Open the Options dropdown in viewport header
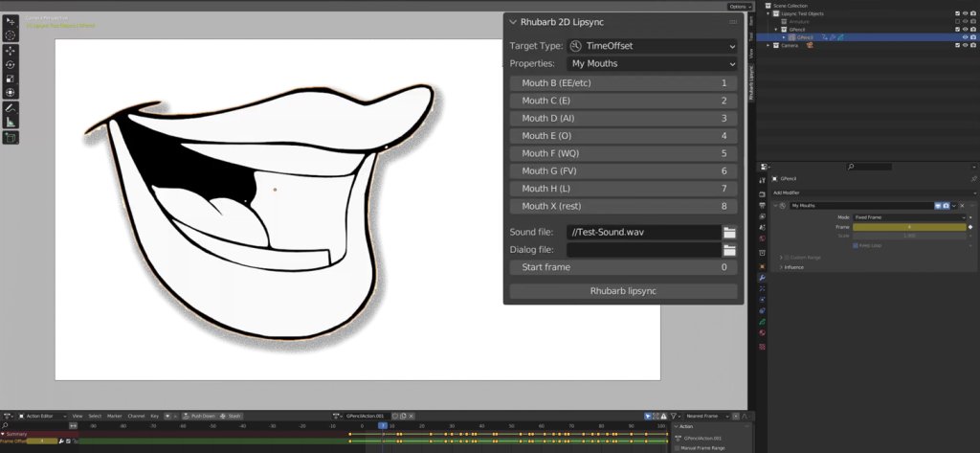Screen dimensions: 980x453 (742, 7)
